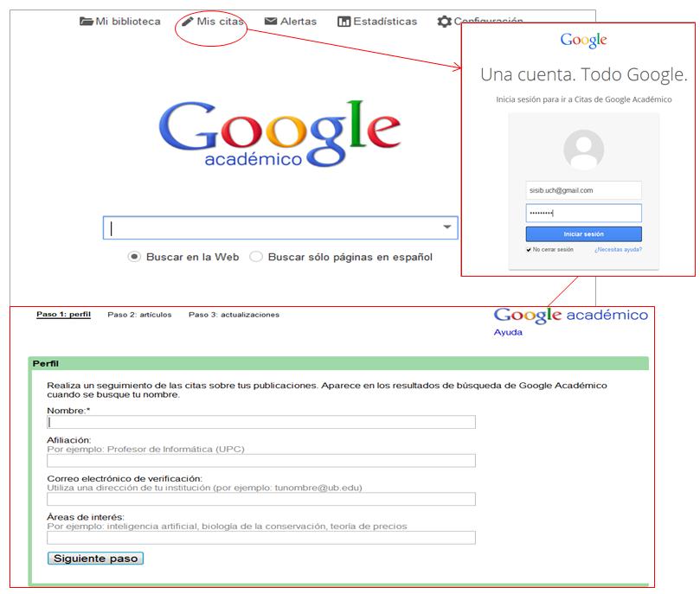Image resolution: width=700 pixels, height=594 pixels.
Task: Click the Ayuda link
Action: tap(508, 333)
